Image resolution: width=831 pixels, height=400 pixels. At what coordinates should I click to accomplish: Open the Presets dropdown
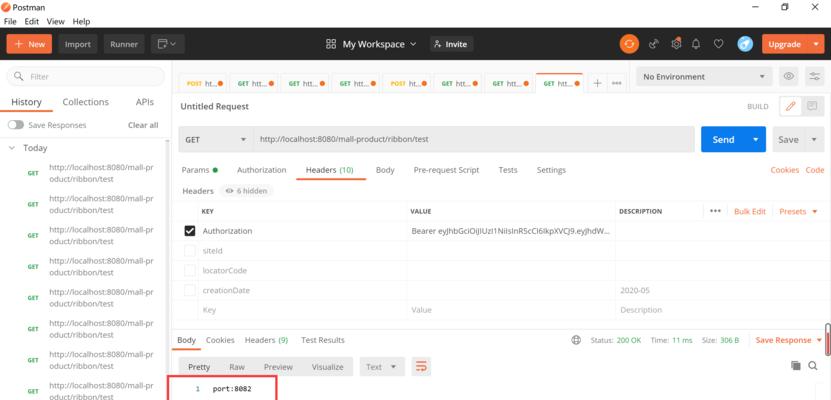coord(798,211)
